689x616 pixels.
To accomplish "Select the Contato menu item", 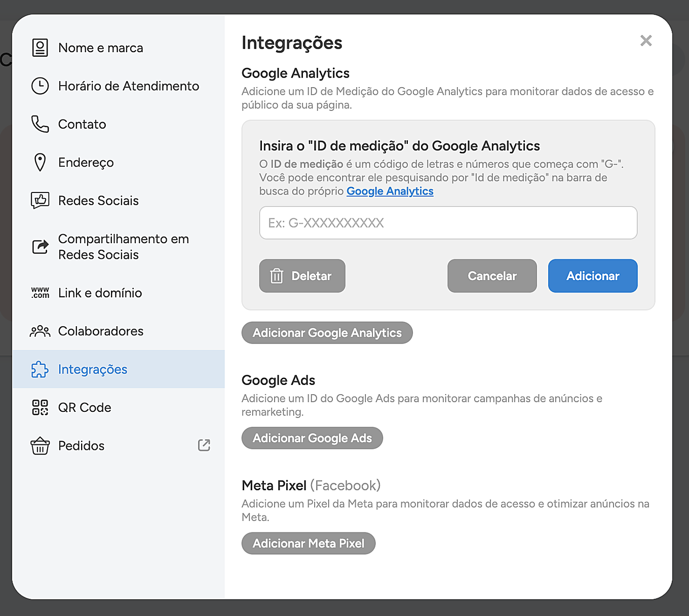I will pyautogui.click(x=119, y=124).
